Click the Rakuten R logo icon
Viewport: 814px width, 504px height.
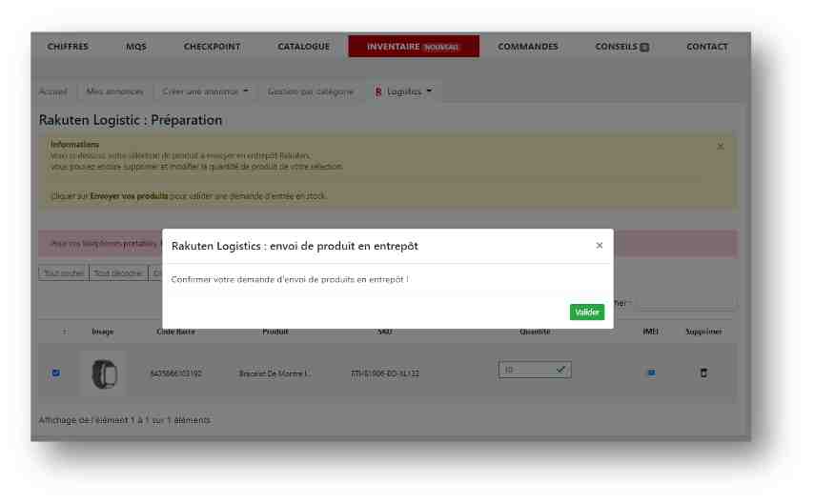tap(377, 91)
